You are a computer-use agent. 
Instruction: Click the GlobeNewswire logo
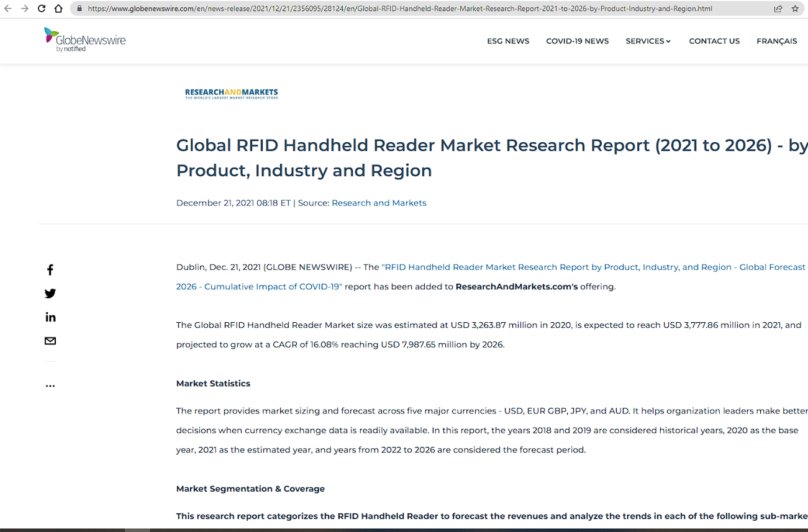click(x=85, y=40)
